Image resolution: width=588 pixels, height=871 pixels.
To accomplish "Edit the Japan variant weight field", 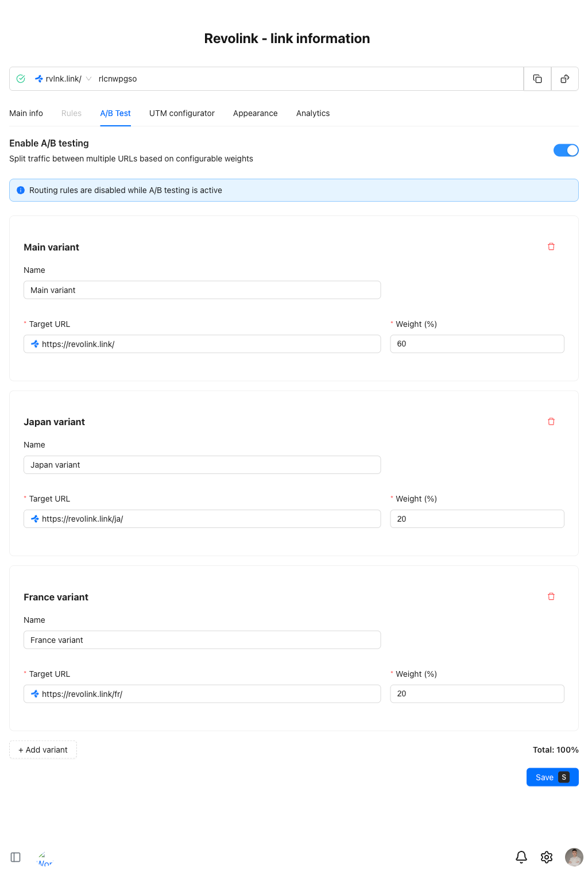I will click(x=477, y=519).
